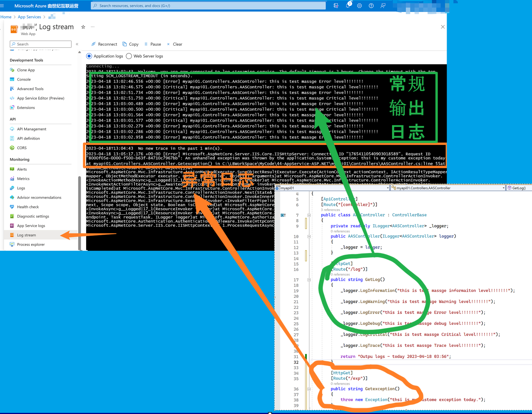Image resolution: width=532 pixels, height=414 pixels.
Task: Select Application logs radio button
Action: point(89,56)
